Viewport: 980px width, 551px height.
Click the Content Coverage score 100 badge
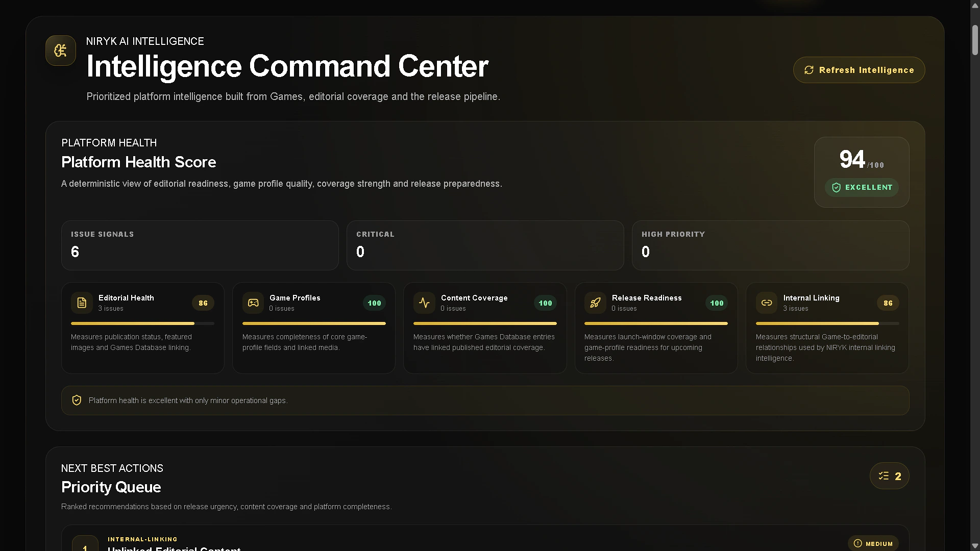(x=545, y=303)
